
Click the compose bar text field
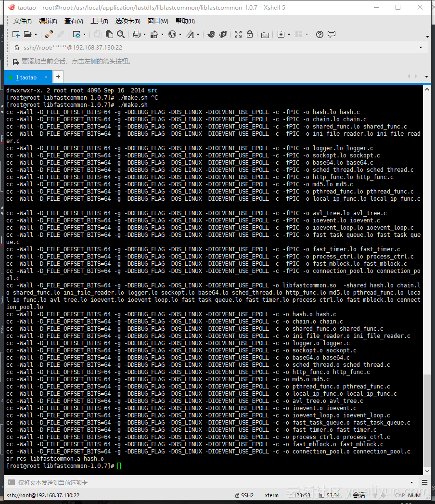pyautogui.click(x=212, y=482)
